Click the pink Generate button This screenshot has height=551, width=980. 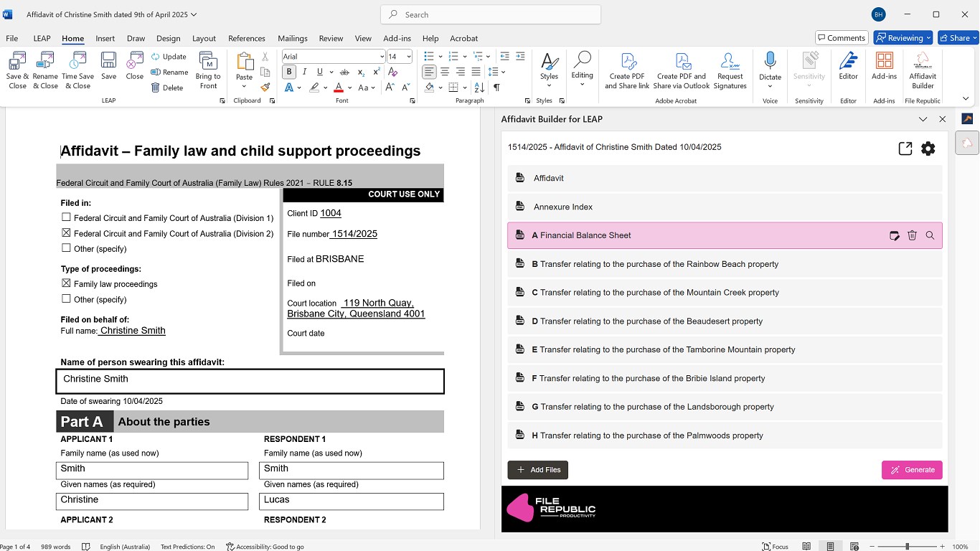pyautogui.click(x=912, y=470)
